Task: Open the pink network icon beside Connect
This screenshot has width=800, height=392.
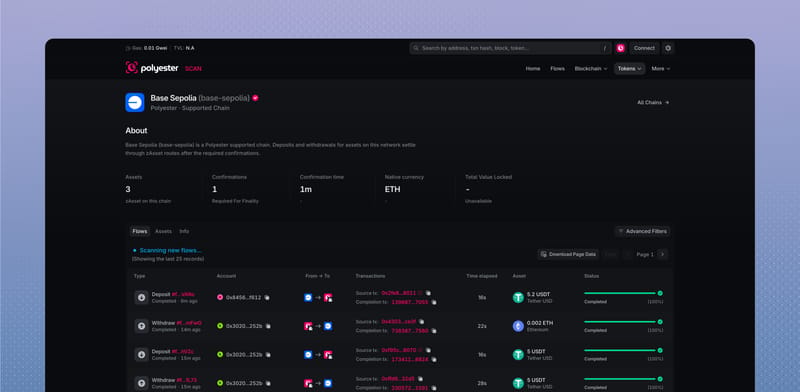Action: pyautogui.click(x=620, y=48)
